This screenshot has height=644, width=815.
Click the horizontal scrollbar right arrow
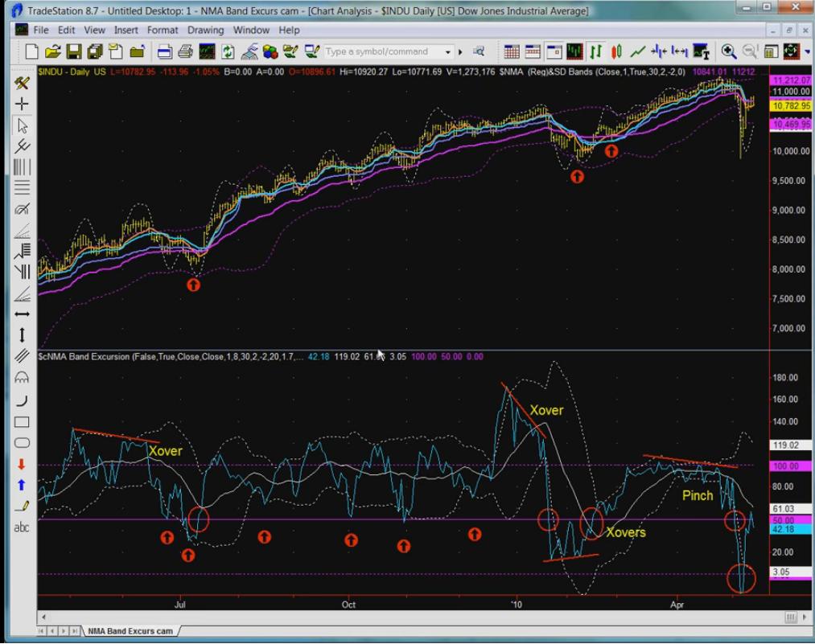click(805, 617)
